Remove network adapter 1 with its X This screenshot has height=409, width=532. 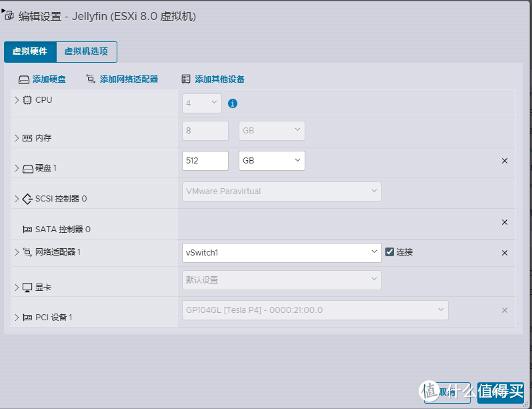point(505,253)
